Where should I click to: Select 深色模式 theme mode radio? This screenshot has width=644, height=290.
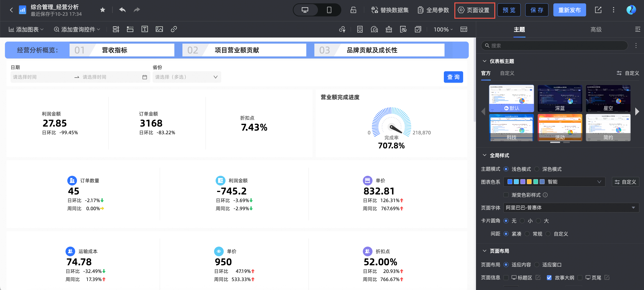pos(537,169)
